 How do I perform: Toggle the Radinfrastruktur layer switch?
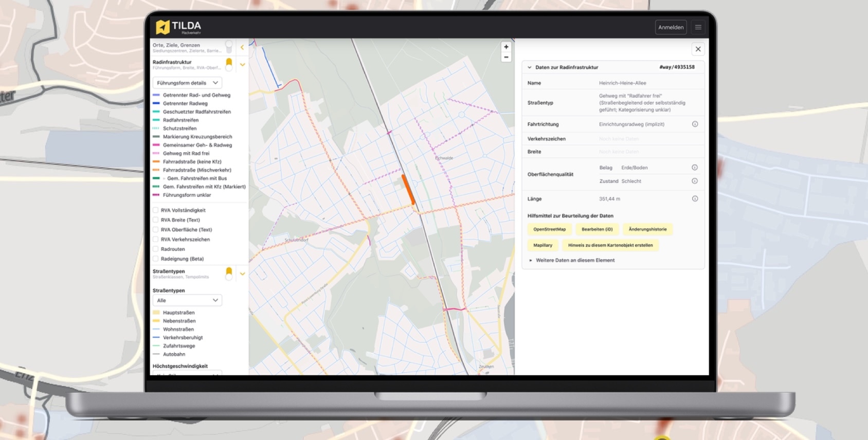tap(229, 64)
